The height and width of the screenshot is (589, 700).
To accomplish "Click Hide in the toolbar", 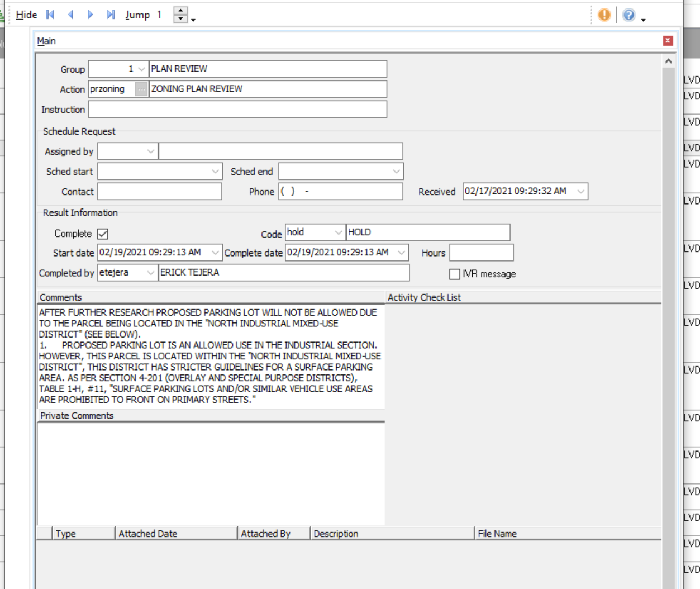I will (x=26, y=15).
